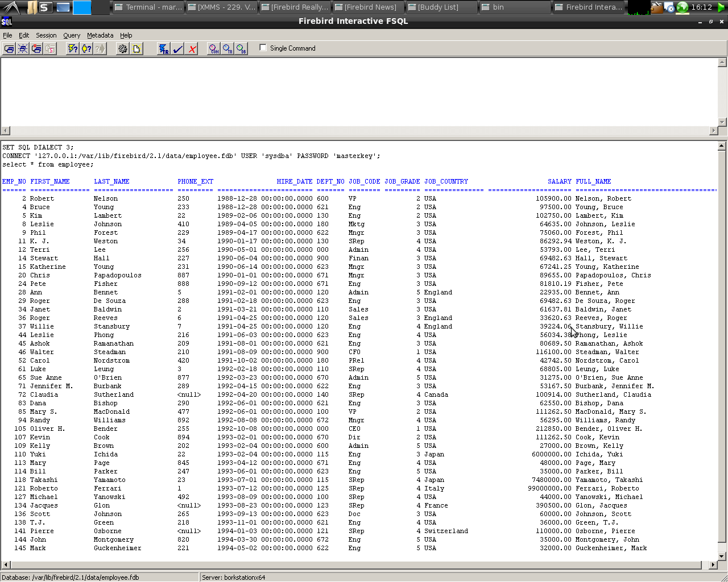The image size is (728, 582).
Task: Enable the Single Command checkbox
Action: pos(263,48)
